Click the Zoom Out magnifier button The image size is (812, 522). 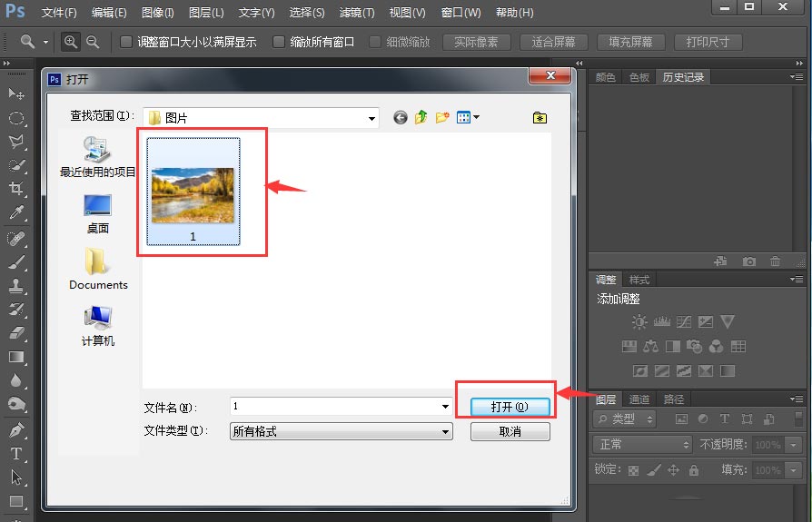pyautogui.click(x=93, y=42)
